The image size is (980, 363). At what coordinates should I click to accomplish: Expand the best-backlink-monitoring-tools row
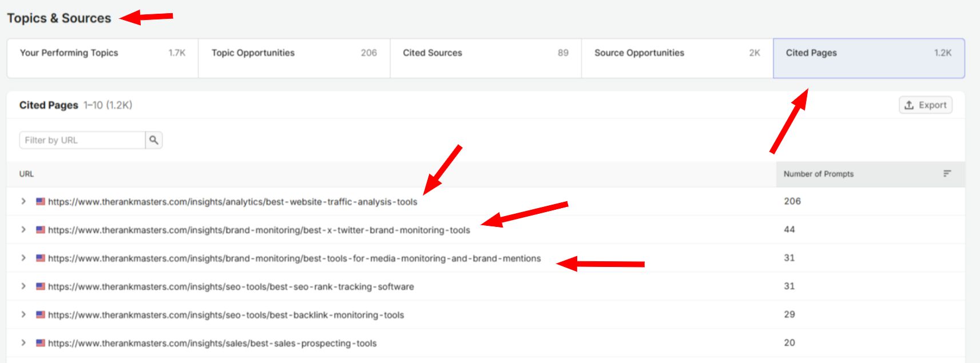(23, 314)
